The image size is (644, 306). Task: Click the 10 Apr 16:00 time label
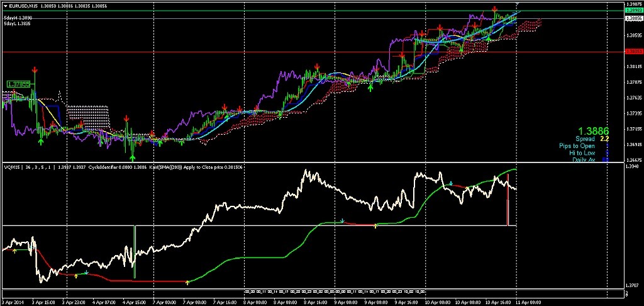(497, 302)
